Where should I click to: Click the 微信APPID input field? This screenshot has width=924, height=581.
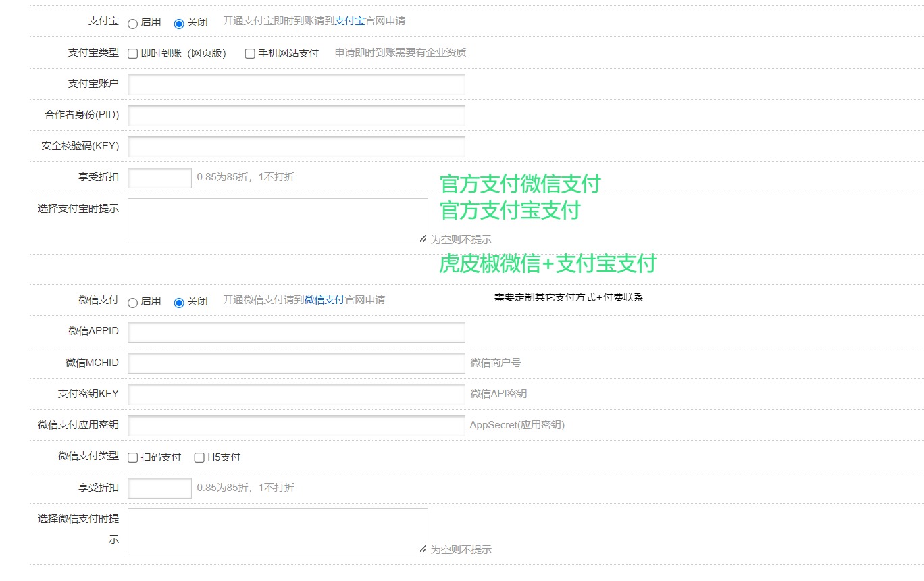(x=296, y=332)
